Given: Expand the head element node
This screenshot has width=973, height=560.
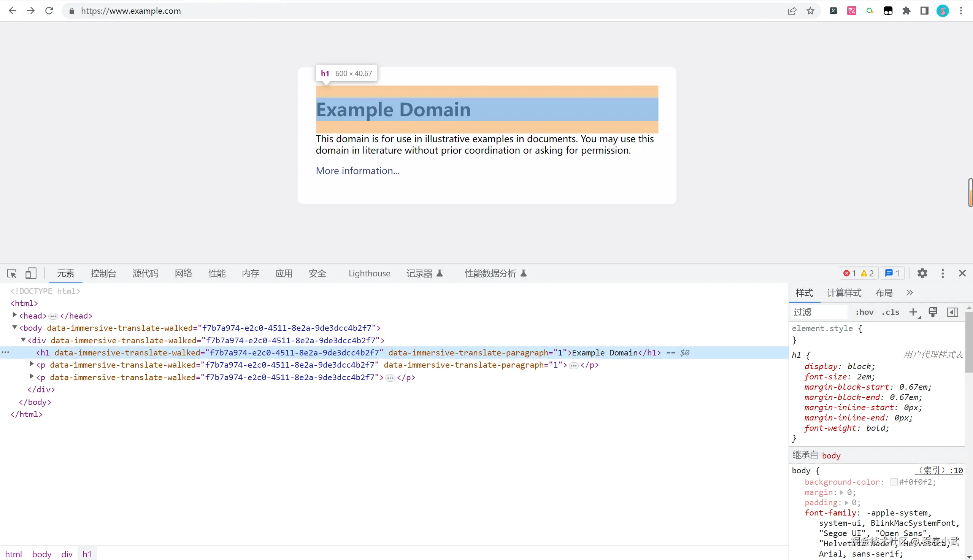Looking at the screenshot, I should pyautogui.click(x=14, y=315).
